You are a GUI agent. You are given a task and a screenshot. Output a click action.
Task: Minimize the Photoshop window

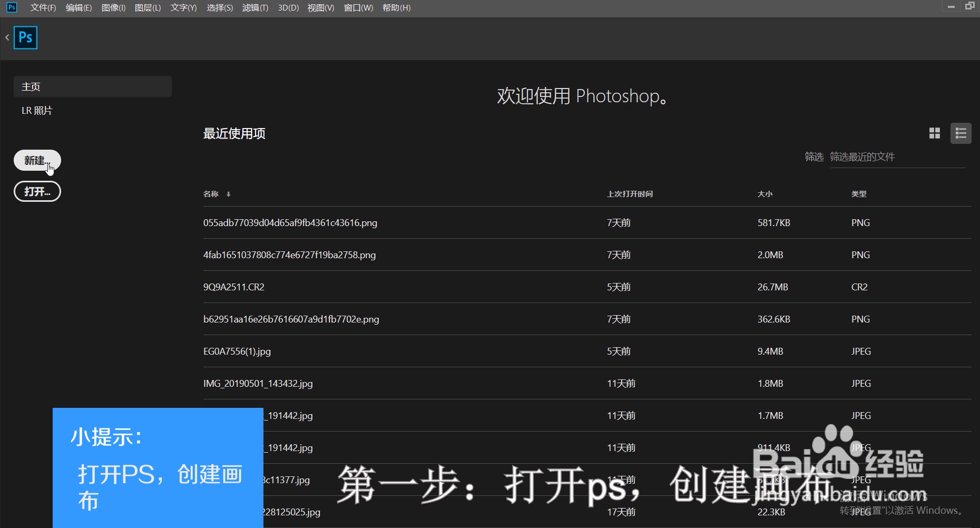coord(951,7)
